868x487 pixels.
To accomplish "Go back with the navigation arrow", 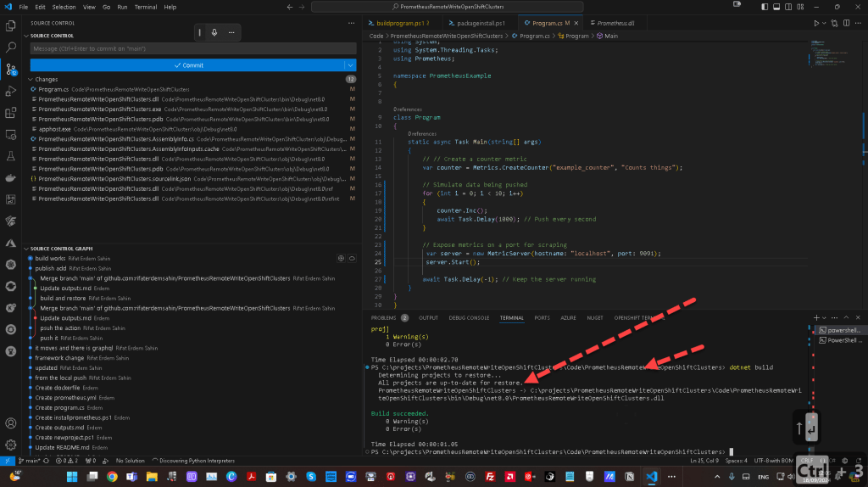I will (x=290, y=7).
